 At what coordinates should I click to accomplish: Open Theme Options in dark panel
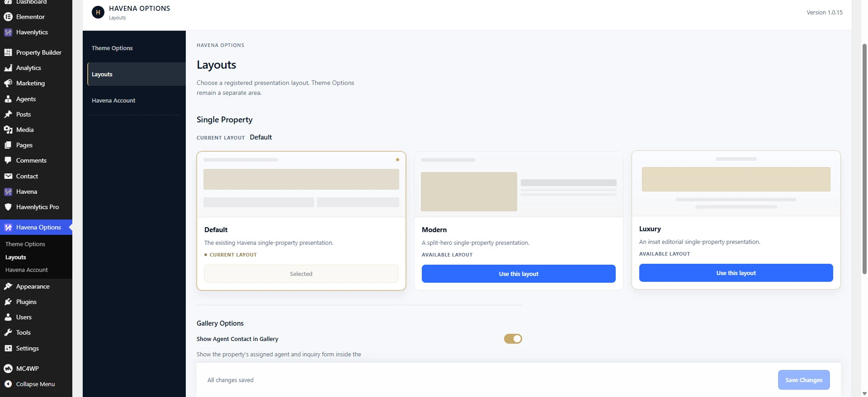(x=112, y=48)
